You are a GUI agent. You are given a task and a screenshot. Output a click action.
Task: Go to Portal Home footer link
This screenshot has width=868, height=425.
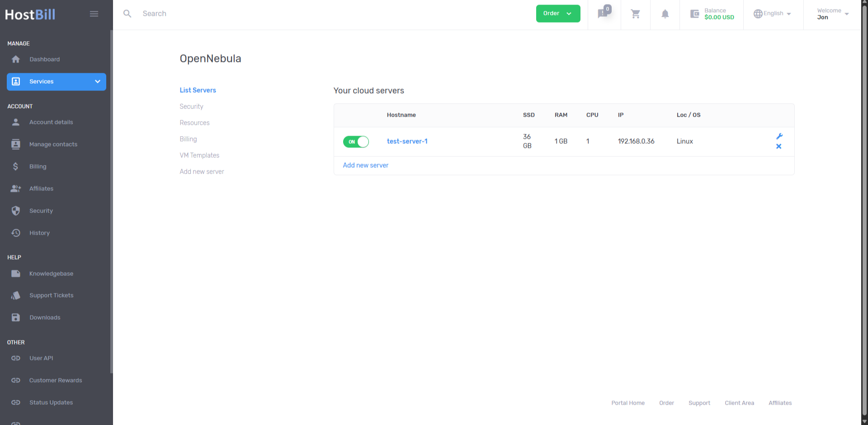[628, 403]
